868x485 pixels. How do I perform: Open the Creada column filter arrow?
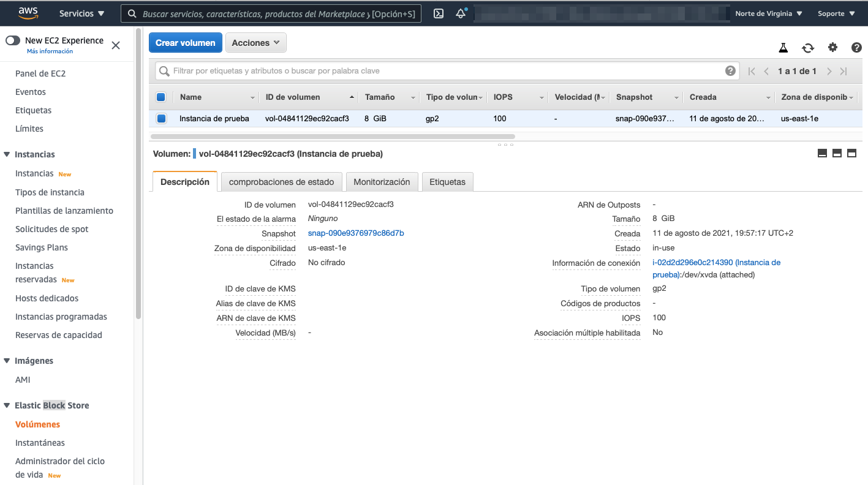[769, 97]
